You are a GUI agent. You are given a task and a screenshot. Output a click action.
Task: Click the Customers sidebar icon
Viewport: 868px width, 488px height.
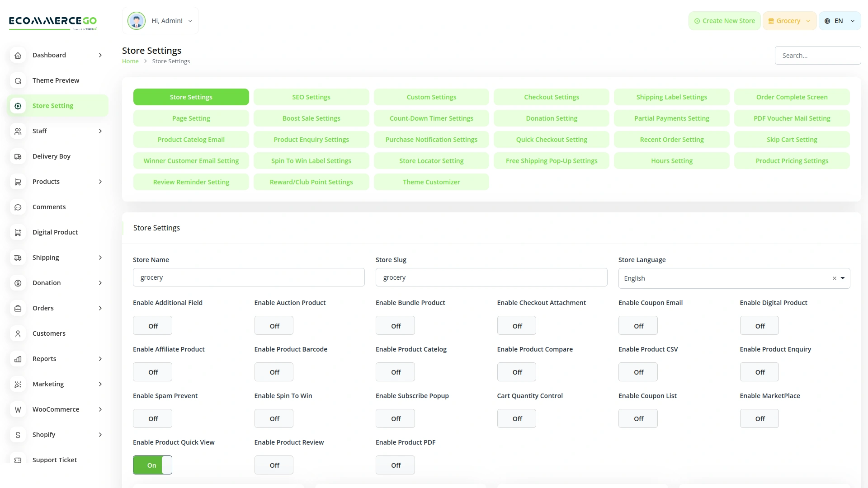(18, 333)
